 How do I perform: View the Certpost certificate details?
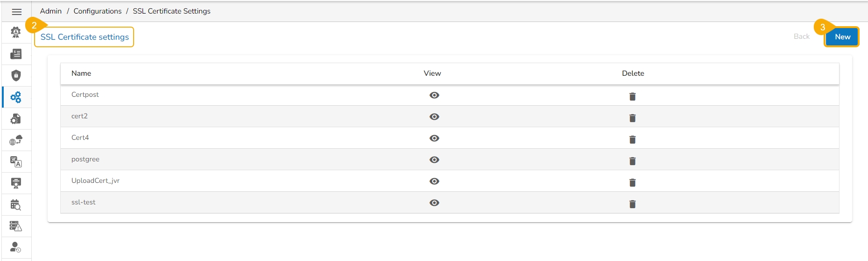434,95
